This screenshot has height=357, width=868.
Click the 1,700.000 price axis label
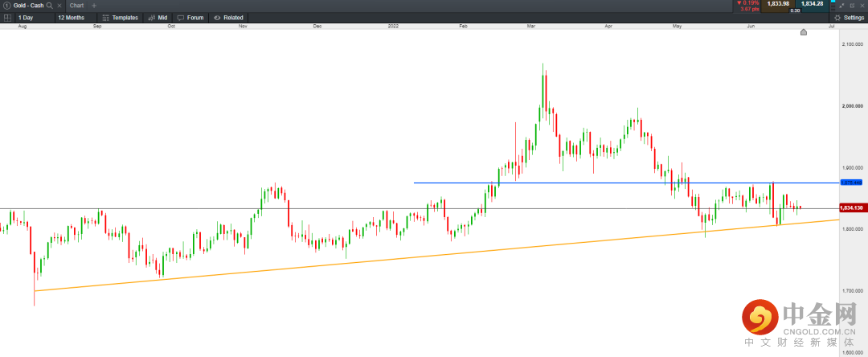click(x=852, y=290)
